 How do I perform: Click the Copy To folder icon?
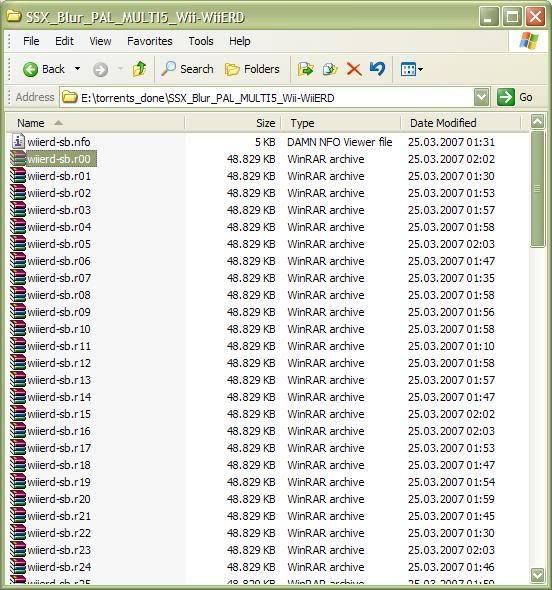click(330, 69)
